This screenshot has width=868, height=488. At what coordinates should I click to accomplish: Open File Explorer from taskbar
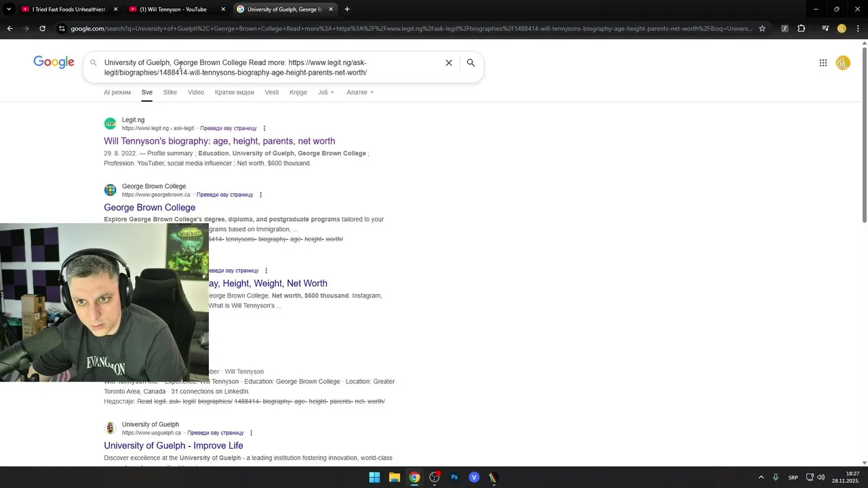pos(394,477)
